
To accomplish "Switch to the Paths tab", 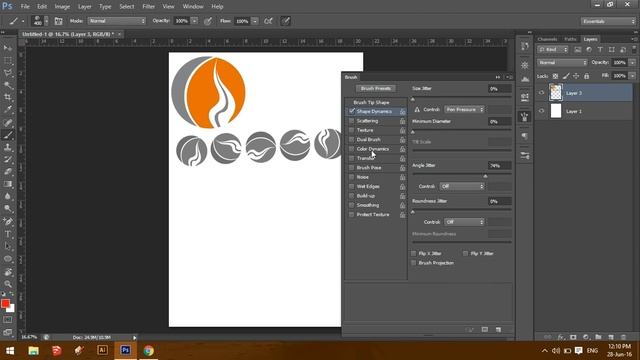I will (570, 39).
